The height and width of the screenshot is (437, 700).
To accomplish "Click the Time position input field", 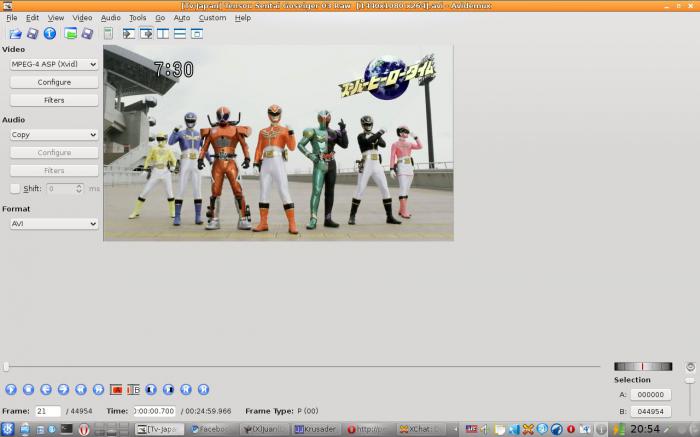I will (x=154, y=411).
